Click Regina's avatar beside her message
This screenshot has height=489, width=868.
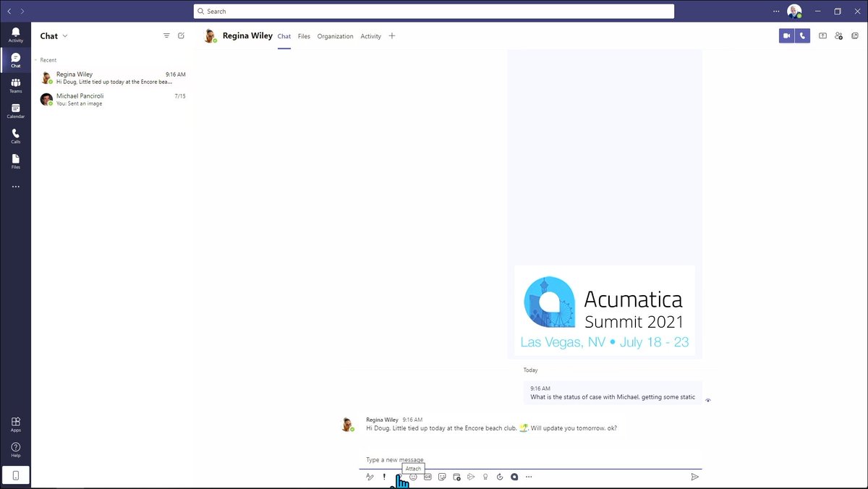(x=348, y=425)
